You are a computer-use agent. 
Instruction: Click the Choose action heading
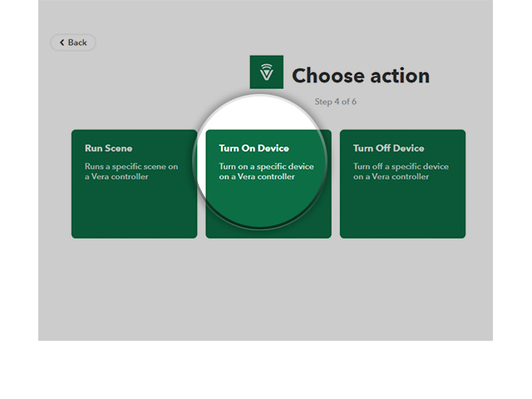(360, 76)
